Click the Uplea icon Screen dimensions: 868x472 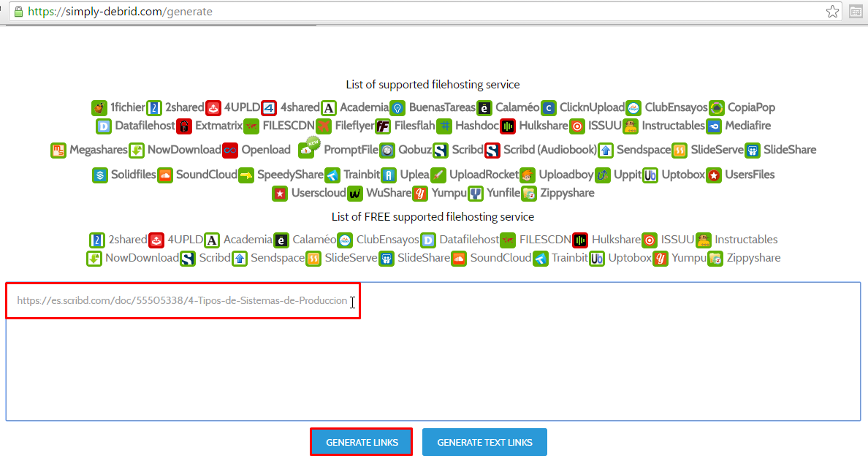389,175
